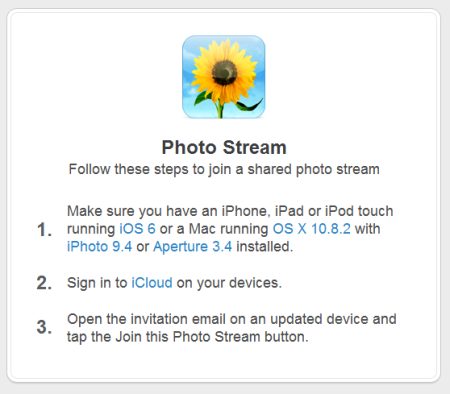
Task: Click the dark center of the sunflower
Action: (224, 72)
